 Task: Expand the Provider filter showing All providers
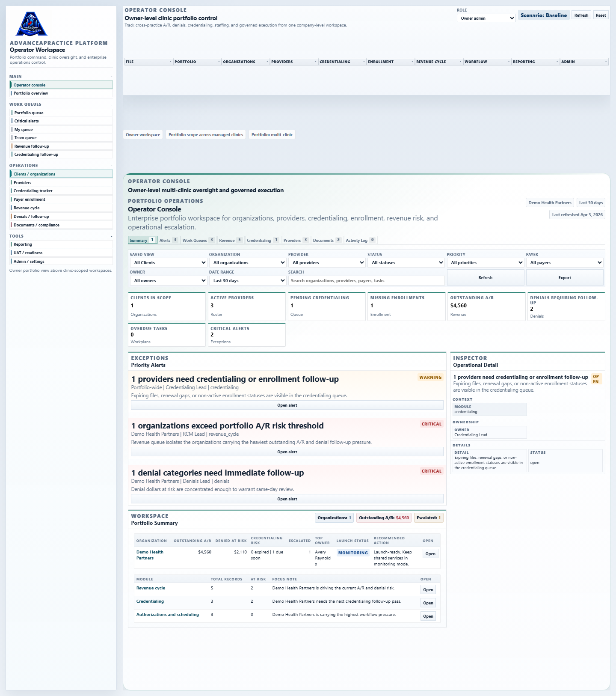pos(327,263)
